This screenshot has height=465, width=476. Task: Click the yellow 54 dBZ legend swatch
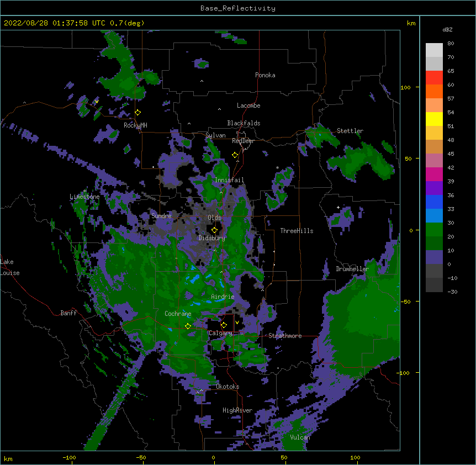click(x=434, y=119)
